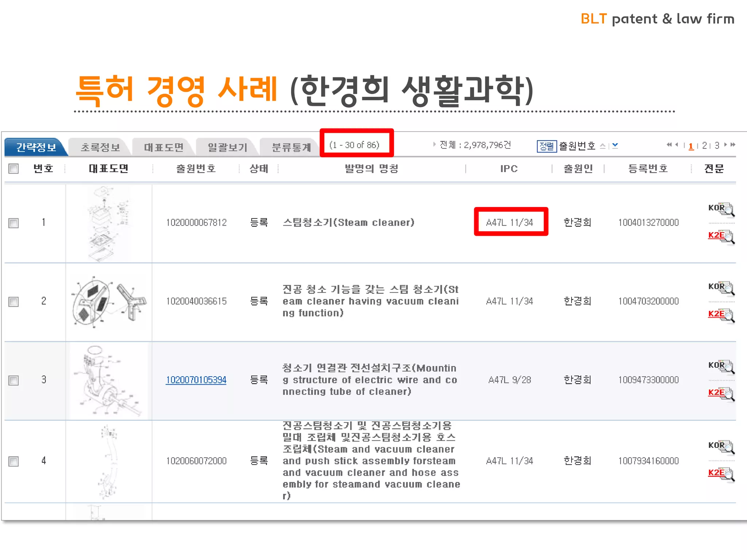The height and width of the screenshot is (560, 747).
Task: Click the 등록번호 column header
Action: click(x=648, y=168)
